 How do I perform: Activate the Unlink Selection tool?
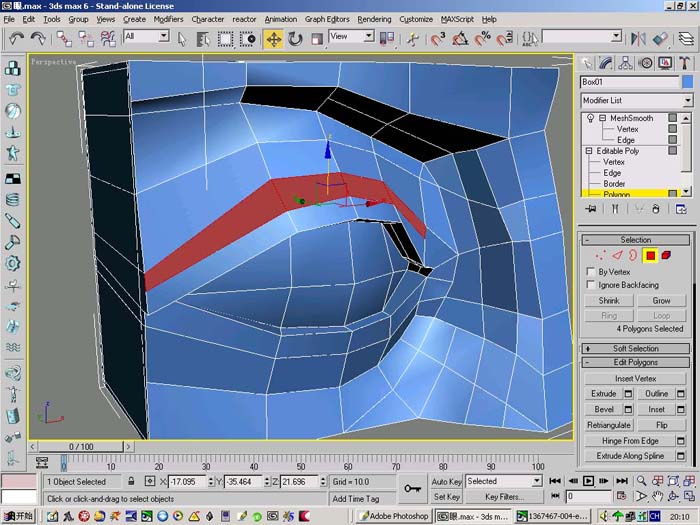[x=86, y=39]
